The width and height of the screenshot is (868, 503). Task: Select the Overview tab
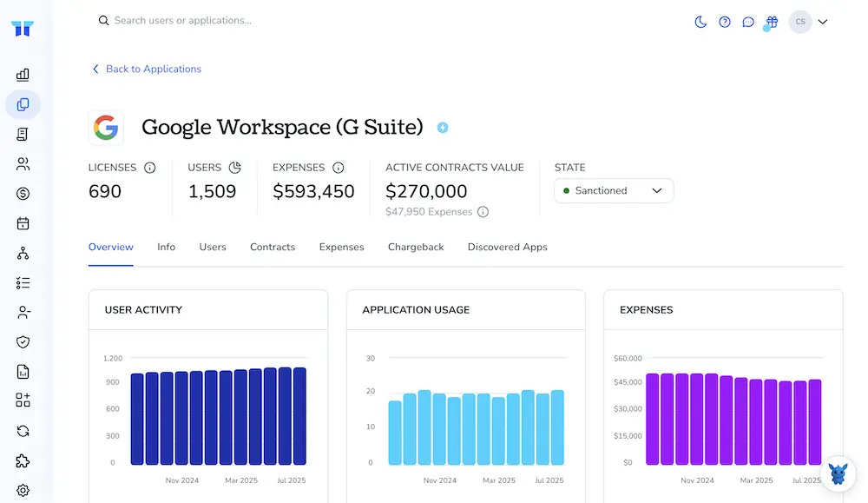click(x=111, y=247)
